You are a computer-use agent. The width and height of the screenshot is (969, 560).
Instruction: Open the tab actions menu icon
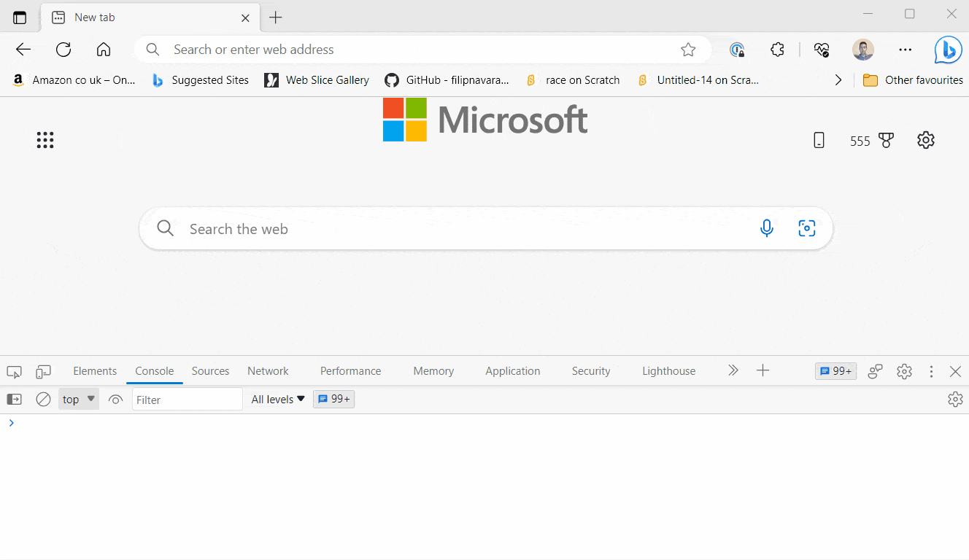[20, 17]
